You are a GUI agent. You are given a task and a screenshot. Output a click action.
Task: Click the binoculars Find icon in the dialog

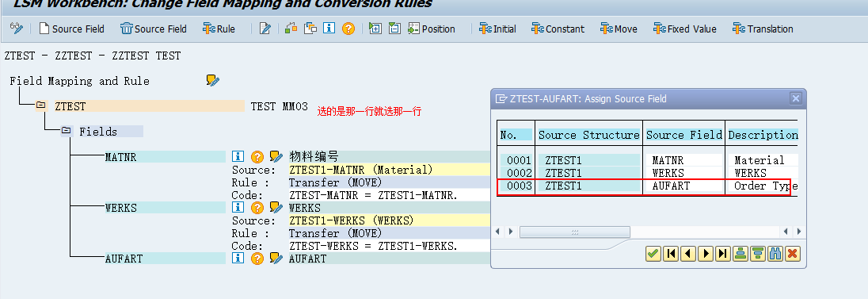775,254
